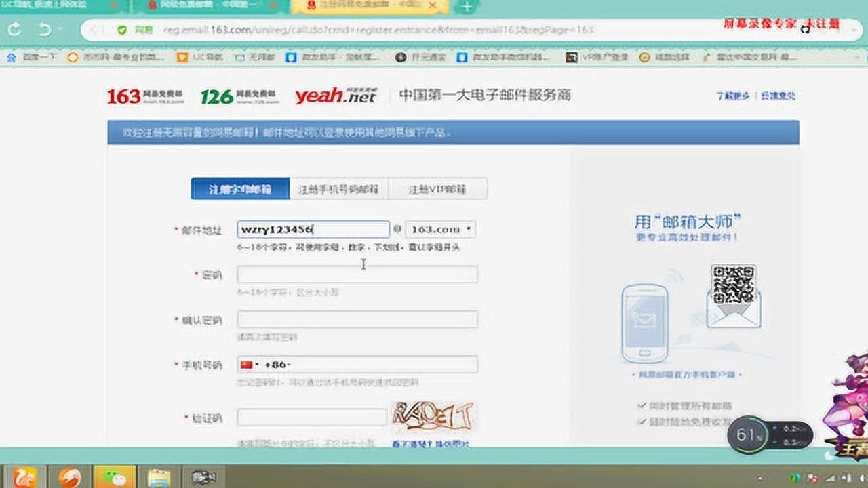
Task: Click the 确认密码 confirm password field
Action: point(357,320)
